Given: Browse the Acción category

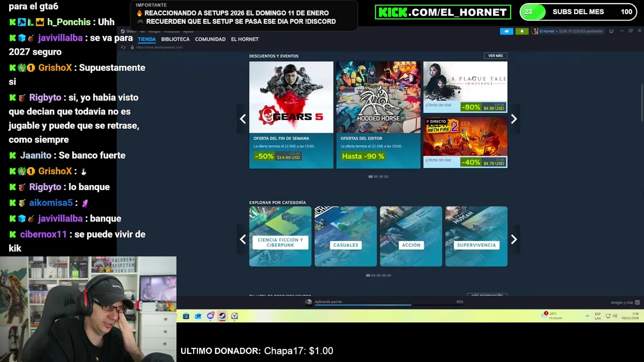Looking at the screenshot, I should (x=411, y=236).
